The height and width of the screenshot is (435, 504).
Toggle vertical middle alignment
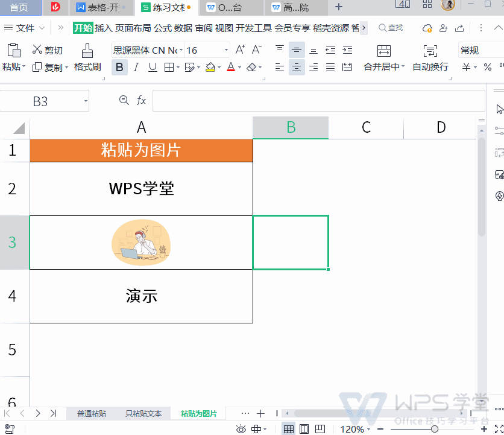click(297, 50)
